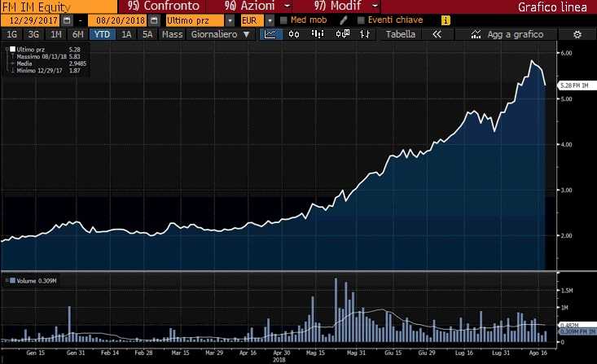Select the 5A time range

tap(147, 34)
